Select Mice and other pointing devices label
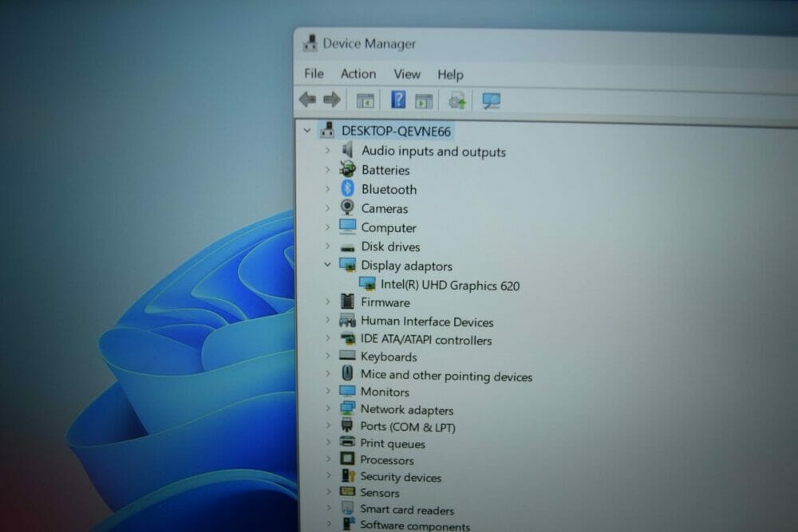This screenshot has height=532, width=798. pyautogui.click(x=446, y=376)
